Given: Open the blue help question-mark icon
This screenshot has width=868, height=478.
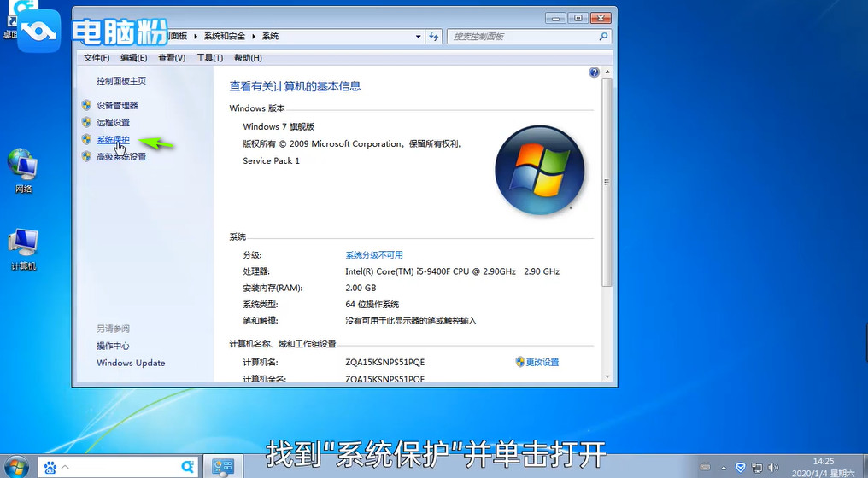Looking at the screenshot, I should [594, 72].
